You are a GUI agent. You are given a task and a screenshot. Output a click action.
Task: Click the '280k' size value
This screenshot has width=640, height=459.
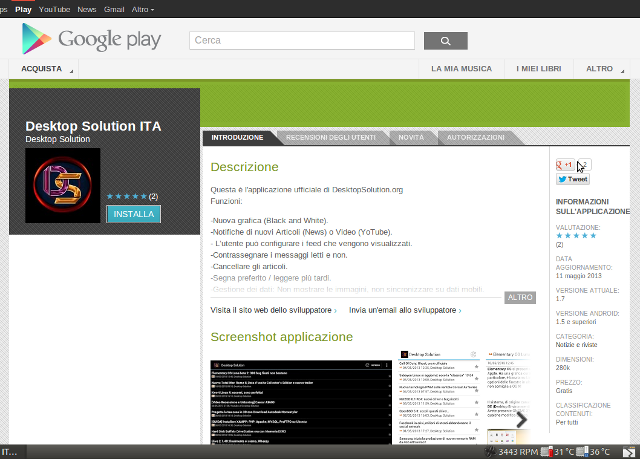[562, 368]
